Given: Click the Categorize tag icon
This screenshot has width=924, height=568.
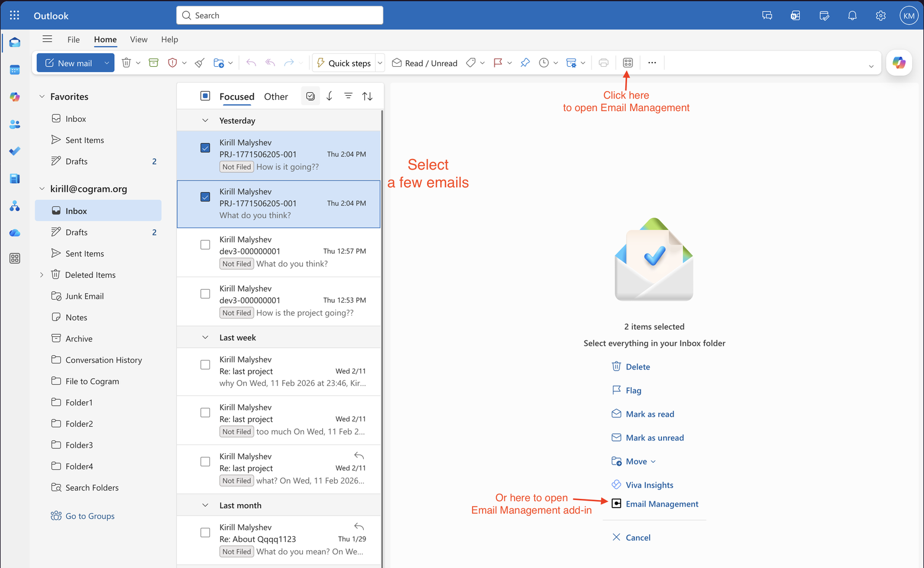Looking at the screenshot, I should [471, 63].
